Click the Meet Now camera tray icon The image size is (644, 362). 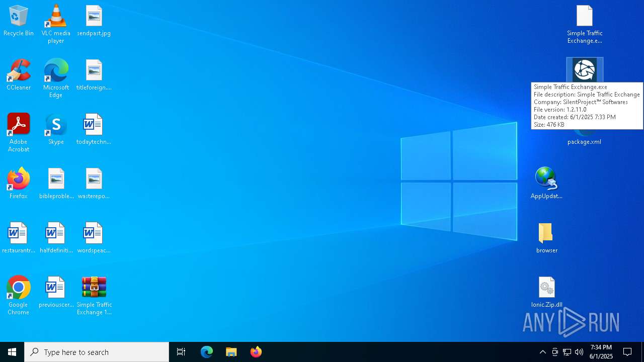click(x=555, y=352)
